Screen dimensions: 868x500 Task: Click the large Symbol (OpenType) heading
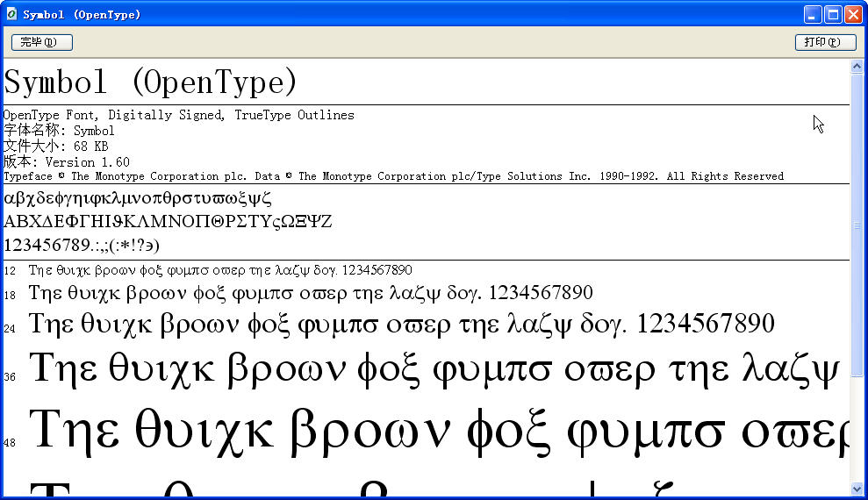tap(151, 82)
